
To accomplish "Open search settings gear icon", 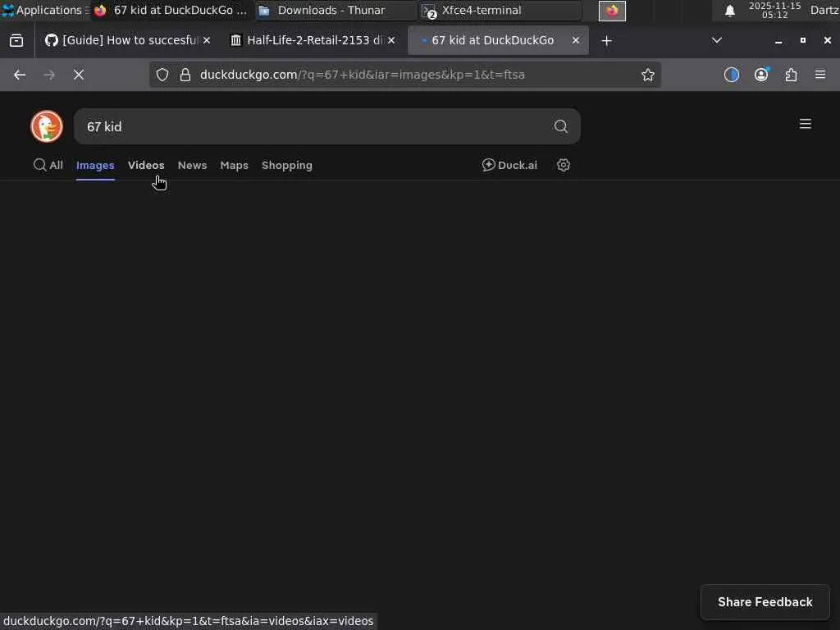I will (x=563, y=165).
